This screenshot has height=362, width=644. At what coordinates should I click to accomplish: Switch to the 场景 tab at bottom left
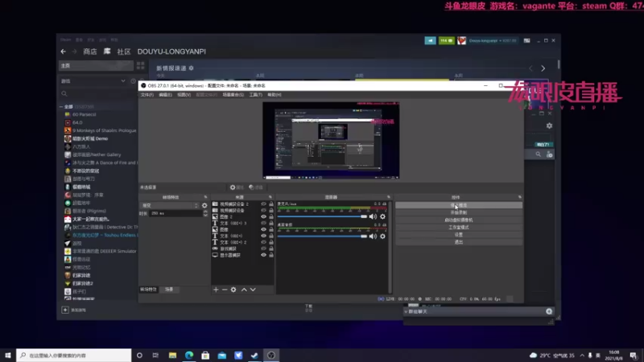[169, 290]
